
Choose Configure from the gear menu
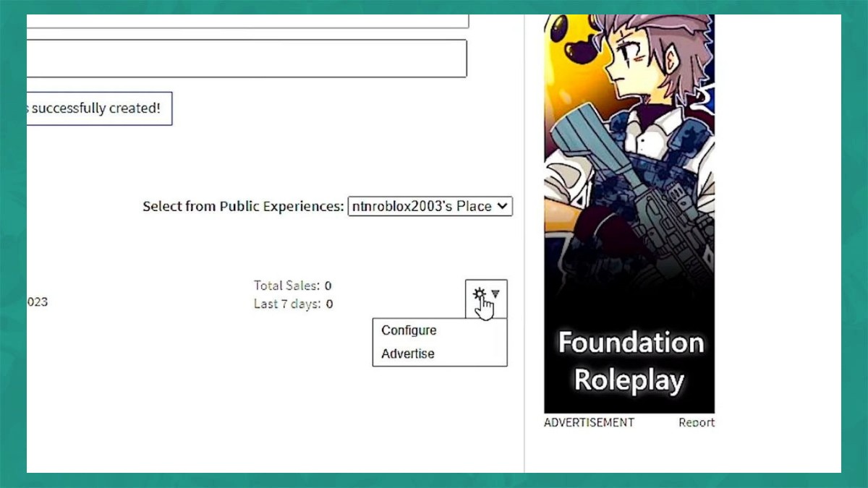tap(409, 330)
